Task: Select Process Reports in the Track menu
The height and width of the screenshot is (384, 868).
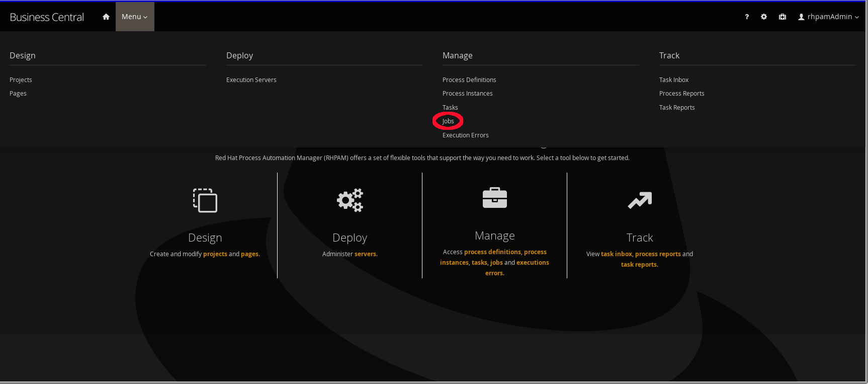Action: coord(682,94)
